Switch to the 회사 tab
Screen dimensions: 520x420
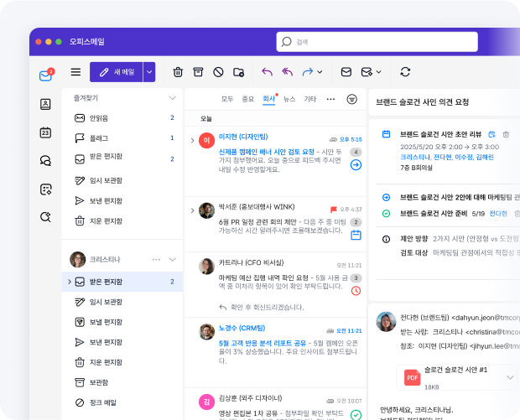(x=269, y=99)
